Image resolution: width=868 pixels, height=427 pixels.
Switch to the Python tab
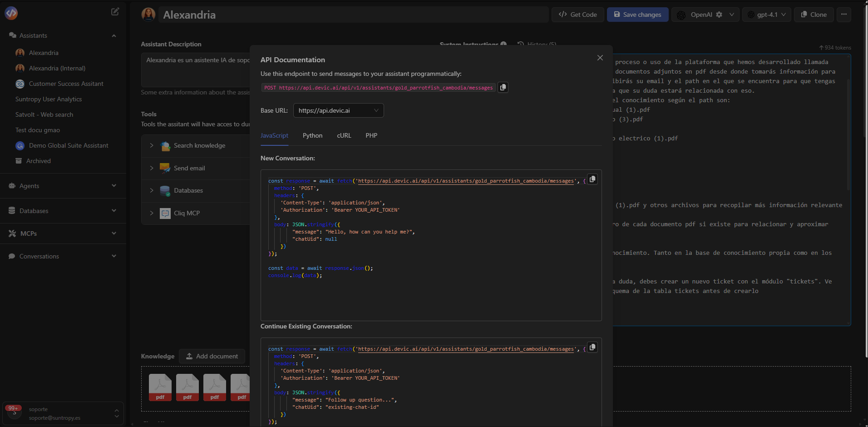coord(312,135)
